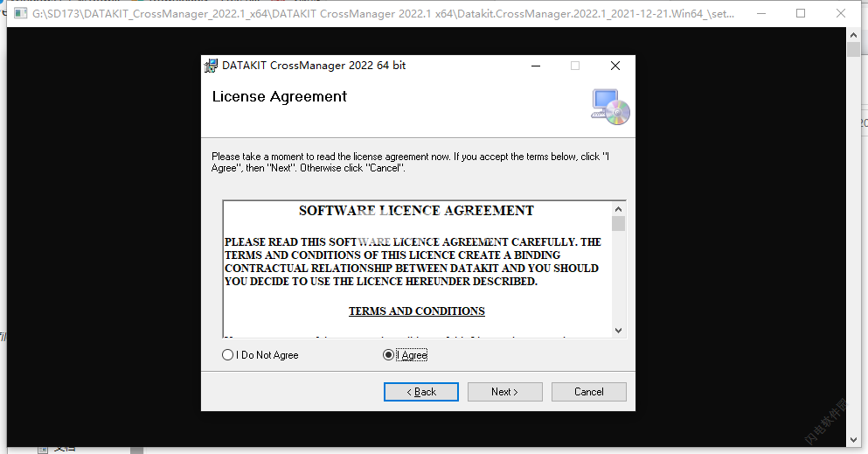Image resolution: width=868 pixels, height=454 pixels.
Task: Select the I Agree radio button
Action: point(405,355)
